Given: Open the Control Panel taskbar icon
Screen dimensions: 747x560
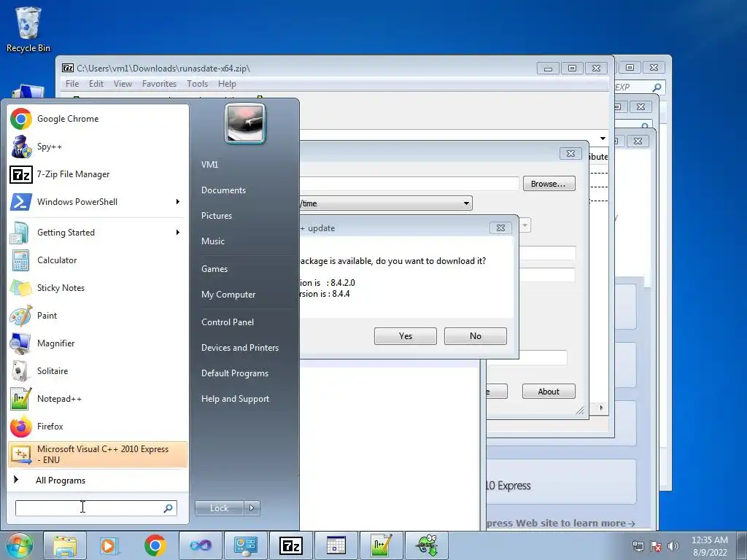Looking at the screenshot, I should [x=245, y=545].
